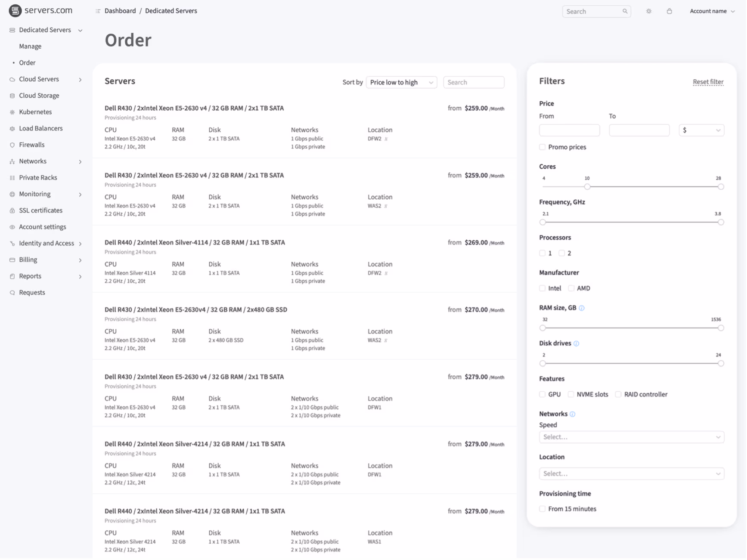Check the From 15 minutes provisioning checkbox

point(542,509)
